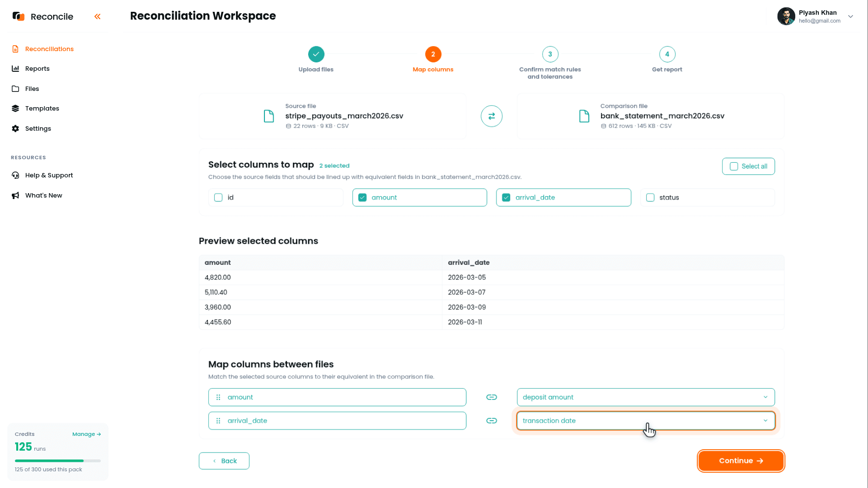This screenshot has width=868, height=488.
Task: Swap source and comparison files
Action: point(492,116)
